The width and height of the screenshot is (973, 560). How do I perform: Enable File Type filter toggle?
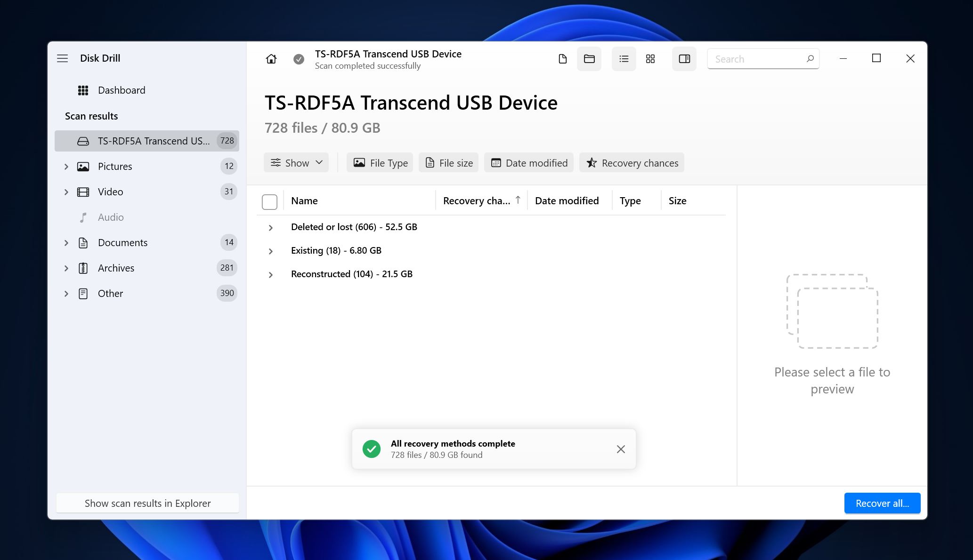coord(380,162)
